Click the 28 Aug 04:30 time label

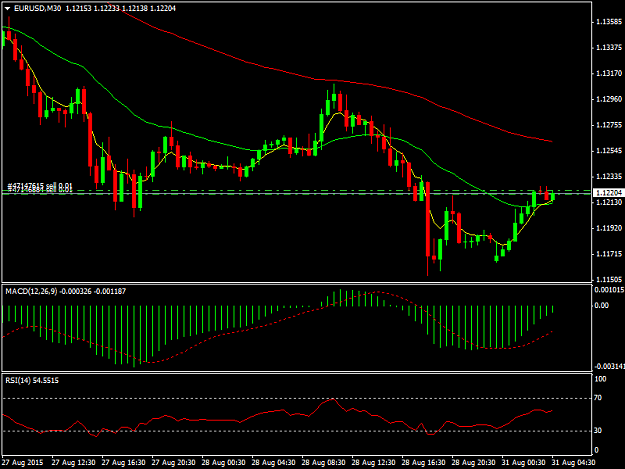click(x=273, y=463)
